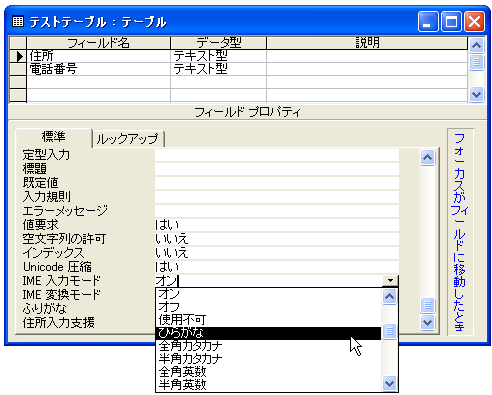Click the Unicode 圧縮 value はい

point(277,267)
